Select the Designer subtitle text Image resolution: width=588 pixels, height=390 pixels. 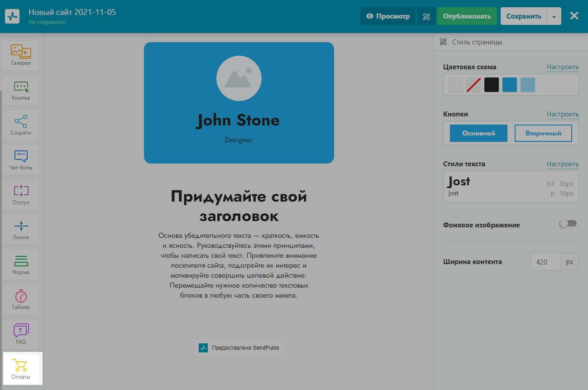(239, 140)
